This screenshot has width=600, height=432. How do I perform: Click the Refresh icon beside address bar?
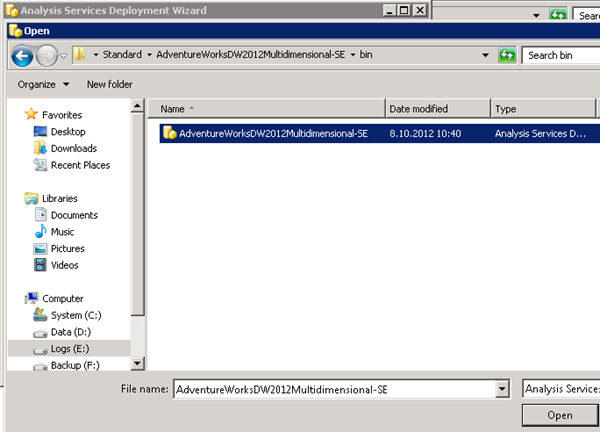click(507, 55)
